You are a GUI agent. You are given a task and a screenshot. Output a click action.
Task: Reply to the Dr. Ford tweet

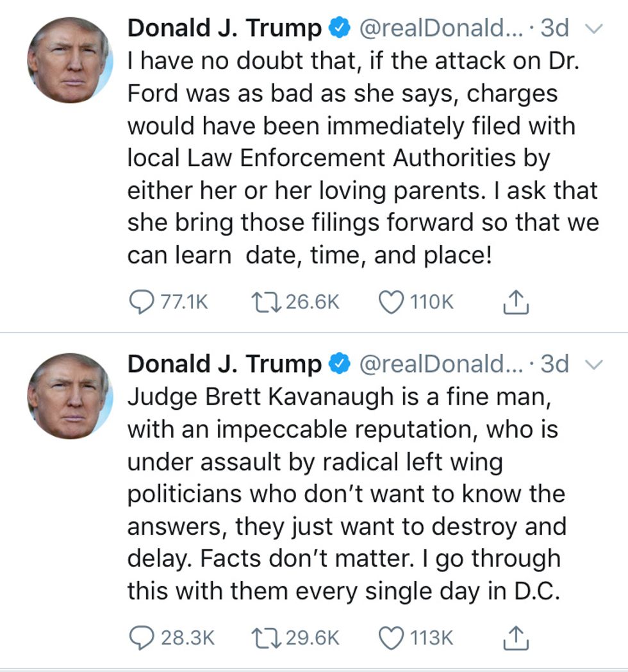pos(139,302)
